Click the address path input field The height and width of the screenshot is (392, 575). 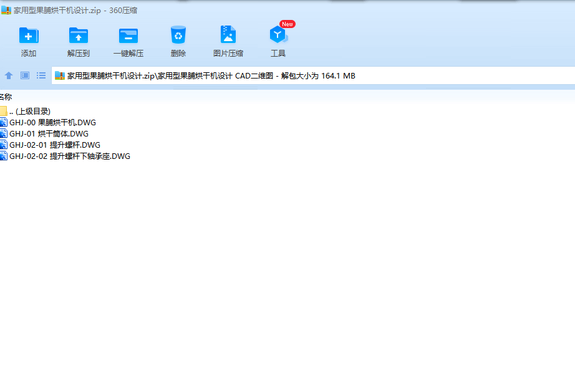coord(313,76)
